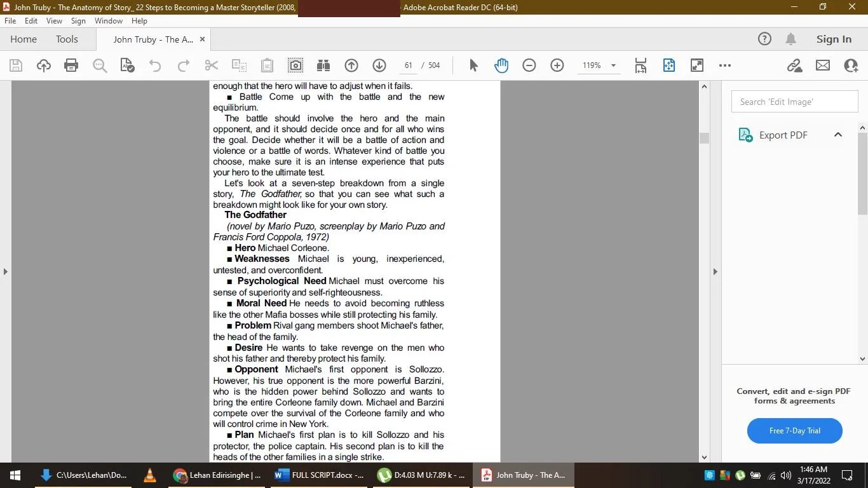This screenshot has height=488, width=868.
Task: Open the Downloads folder taskbar window
Action: 83,475
